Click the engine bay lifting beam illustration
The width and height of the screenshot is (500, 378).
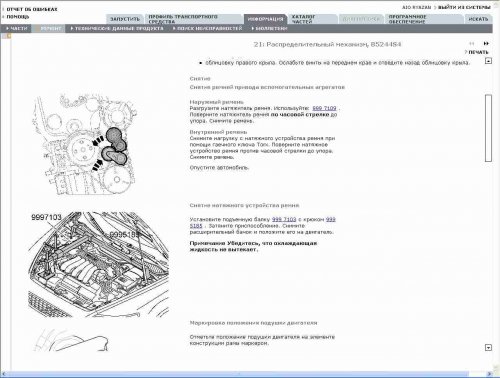pyautogui.click(x=99, y=264)
